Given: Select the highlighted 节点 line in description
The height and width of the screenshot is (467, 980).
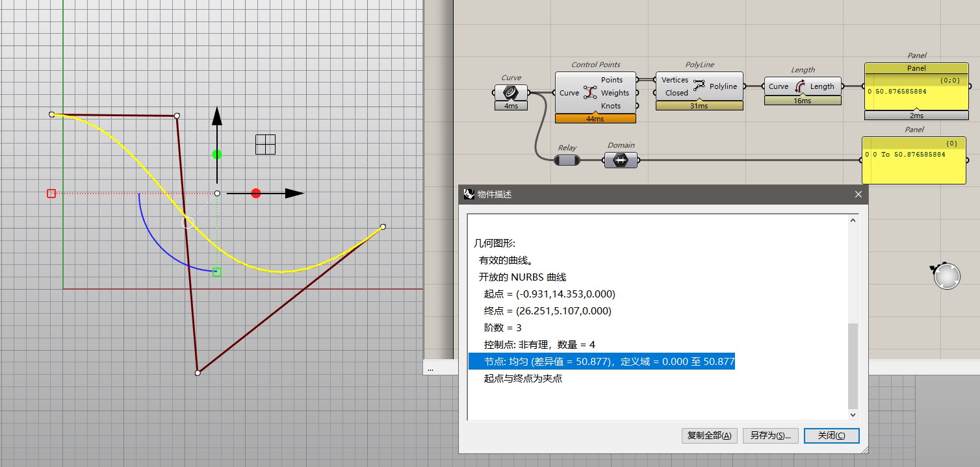Looking at the screenshot, I should [x=601, y=361].
